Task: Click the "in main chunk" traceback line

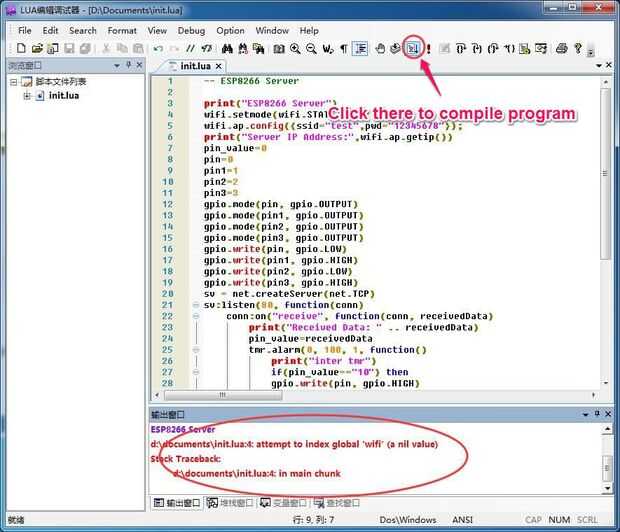Action: coord(257,473)
